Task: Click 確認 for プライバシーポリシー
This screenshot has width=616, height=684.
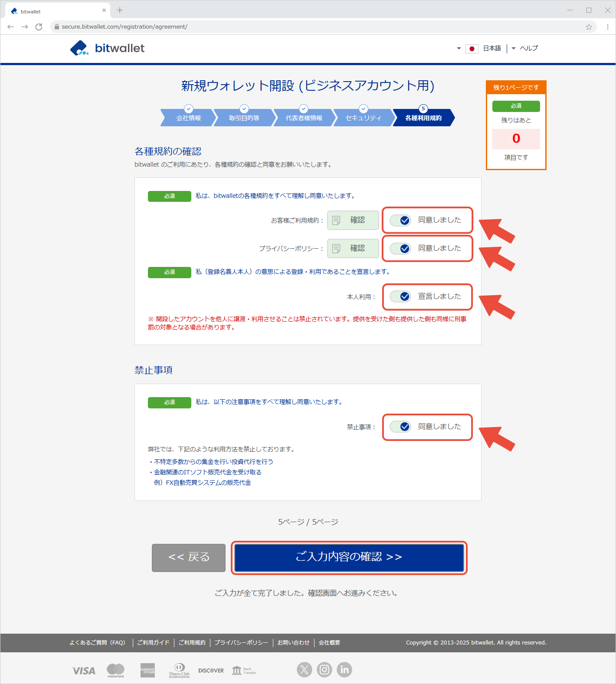Action: [353, 248]
